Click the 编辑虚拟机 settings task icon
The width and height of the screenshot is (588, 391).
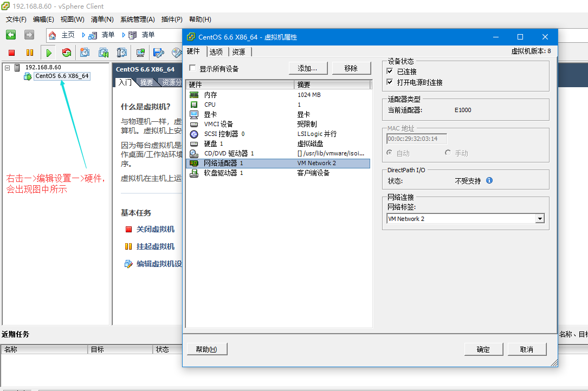[x=128, y=264]
